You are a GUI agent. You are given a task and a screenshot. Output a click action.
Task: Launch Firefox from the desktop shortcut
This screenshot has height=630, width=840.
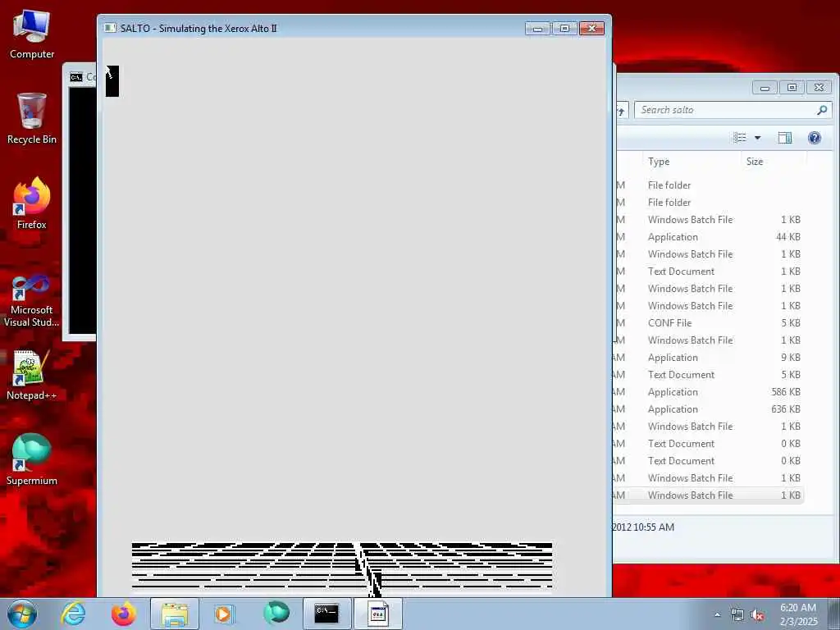point(32,203)
